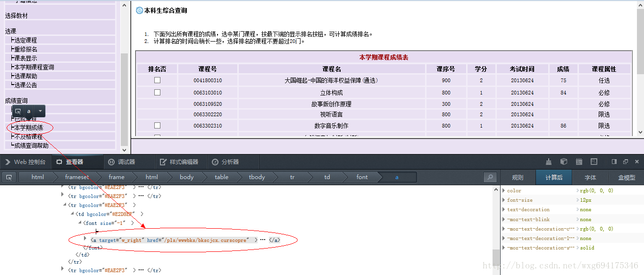The height and width of the screenshot is (275, 644).
Task: Select the checkbox for 数字音乐制作 row
Action: (x=157, y=126)
